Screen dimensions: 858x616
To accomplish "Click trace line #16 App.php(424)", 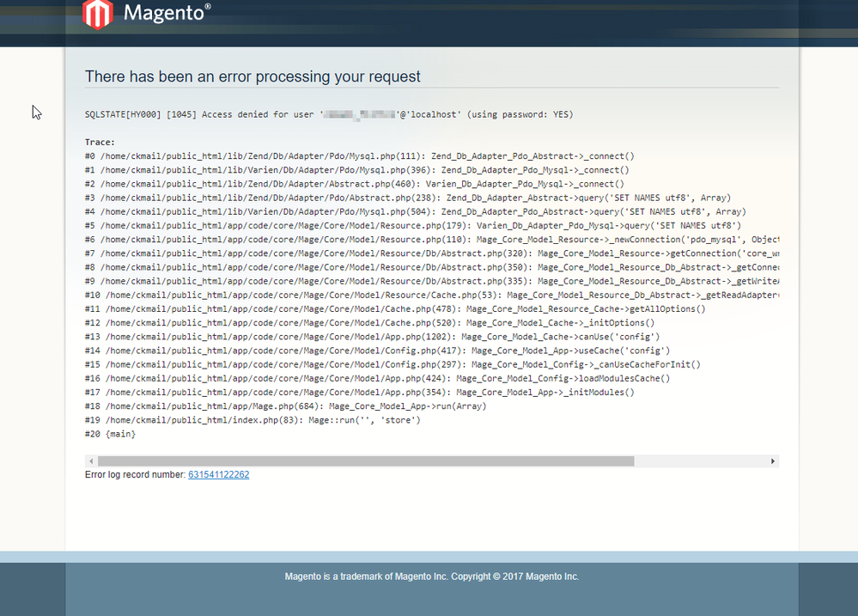I will (x=377, y=378).
